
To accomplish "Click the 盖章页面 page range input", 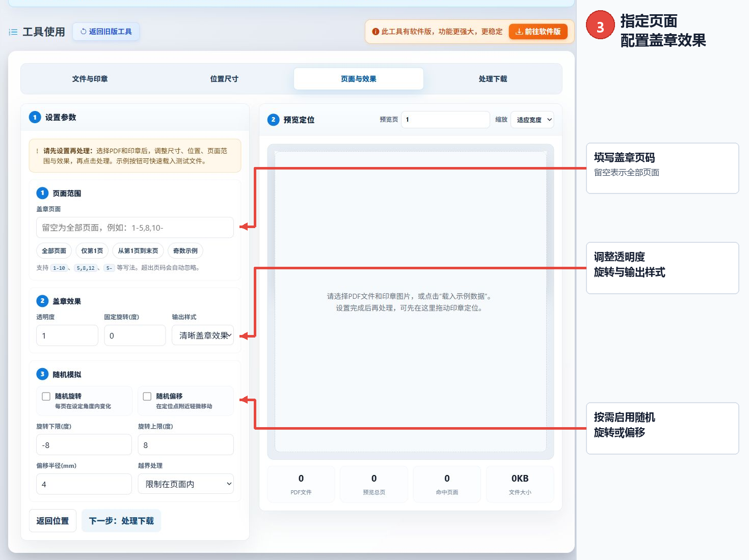I will coord(135,228).
